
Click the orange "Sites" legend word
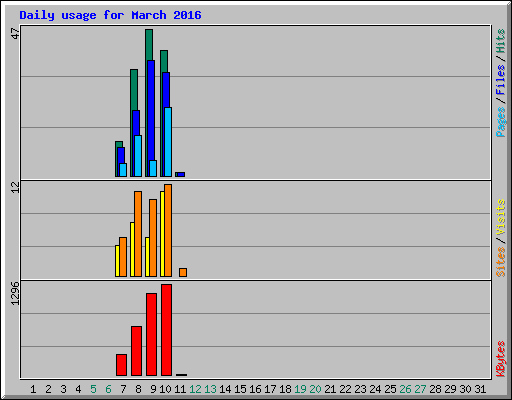501,262
